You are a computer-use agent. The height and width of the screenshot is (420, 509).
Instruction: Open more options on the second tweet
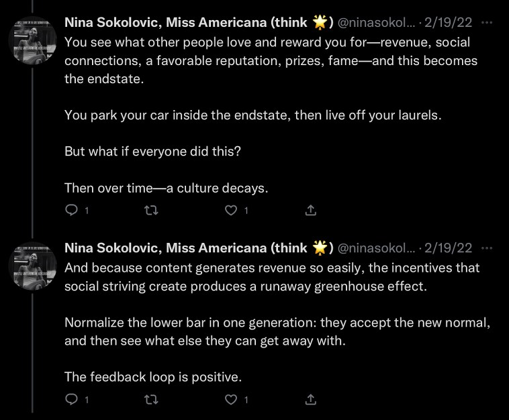click(488, 248)
